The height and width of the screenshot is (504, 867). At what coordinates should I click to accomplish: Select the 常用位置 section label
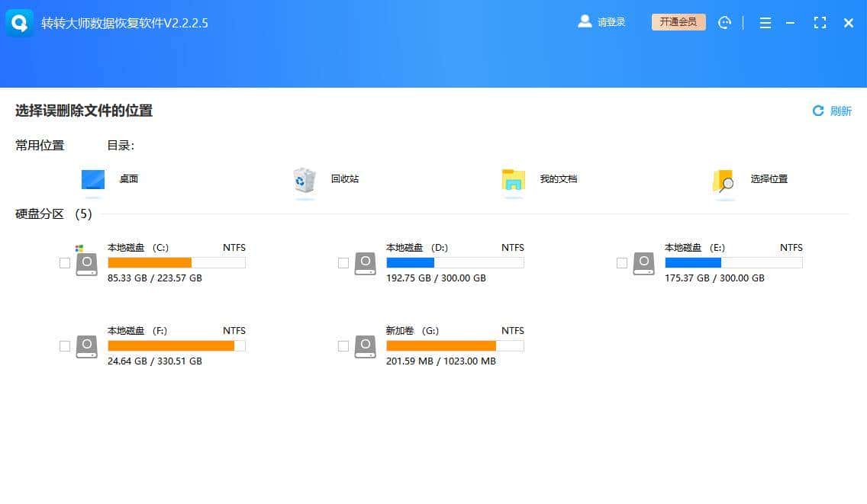click(39, 145)
